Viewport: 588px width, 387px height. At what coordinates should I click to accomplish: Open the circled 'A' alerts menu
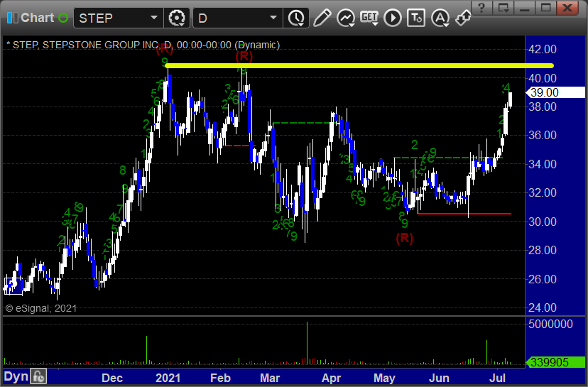[440, 18]
